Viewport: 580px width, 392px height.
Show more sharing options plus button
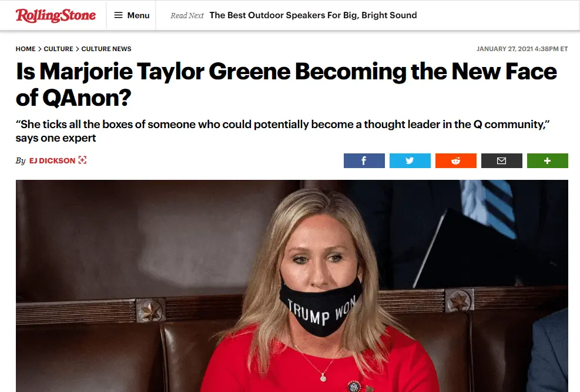click(548, 160)
